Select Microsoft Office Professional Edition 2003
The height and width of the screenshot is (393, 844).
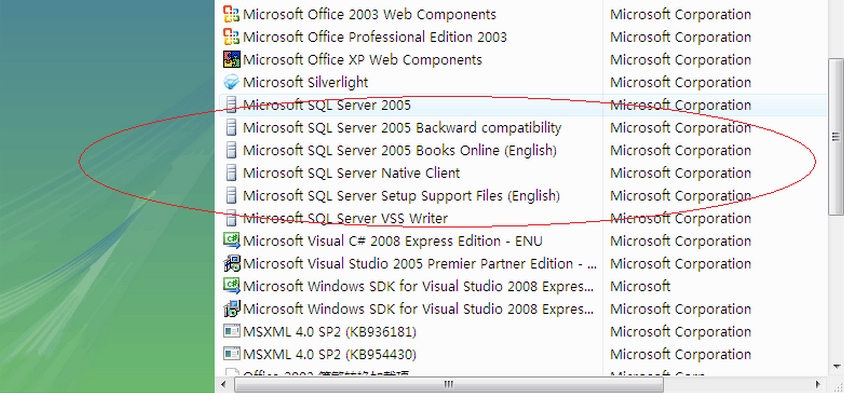[375, 37]
